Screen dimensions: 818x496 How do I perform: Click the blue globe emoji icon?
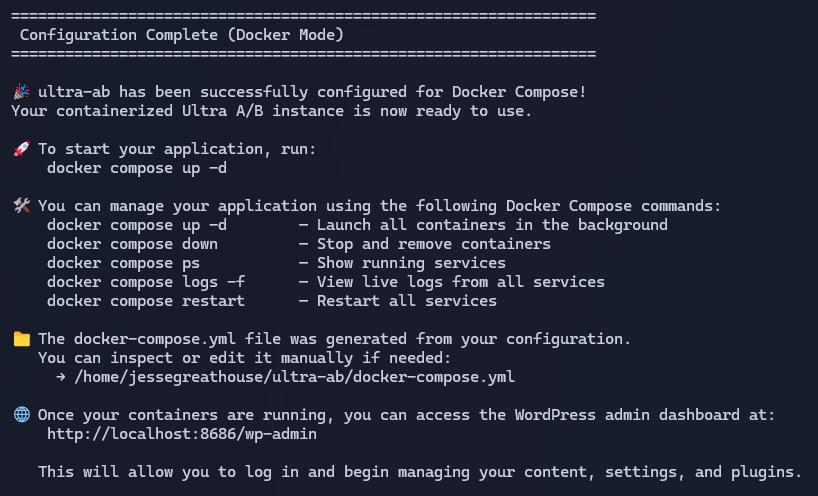[21, 415]
